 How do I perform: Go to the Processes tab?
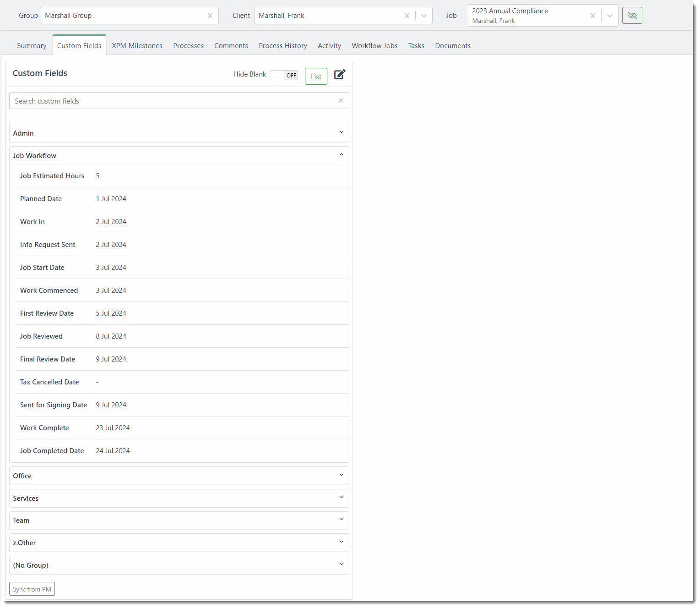pyautogui.click(x=188, y=46)
